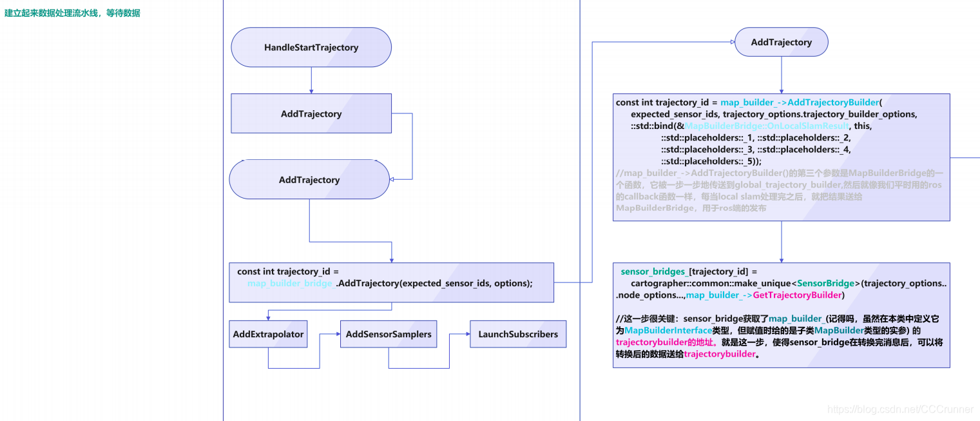Select the AddSensorSamplers box

[388, 334]
